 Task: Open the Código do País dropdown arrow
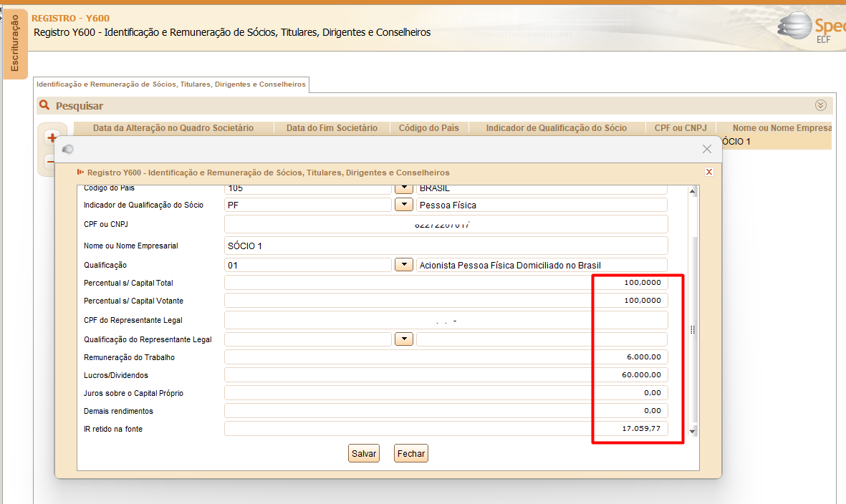(403, 188)
